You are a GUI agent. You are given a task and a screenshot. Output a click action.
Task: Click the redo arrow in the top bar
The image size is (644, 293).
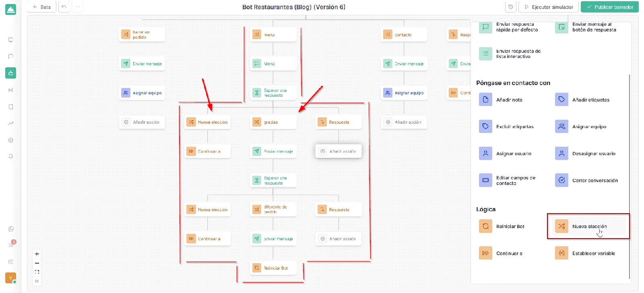coord(78,7)
